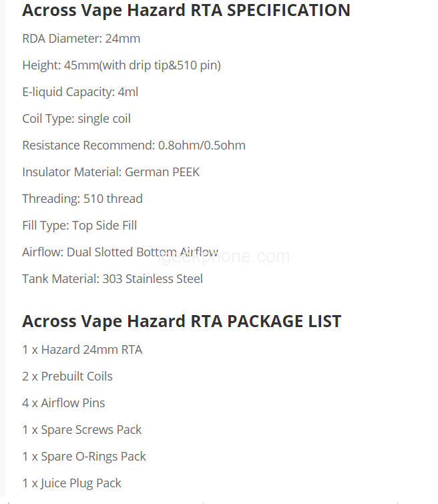The width and height of the screenshot is (438, 504).
Task: Click the 2 x Prebuilt Coils item
Action: click(x=67, y=376)
